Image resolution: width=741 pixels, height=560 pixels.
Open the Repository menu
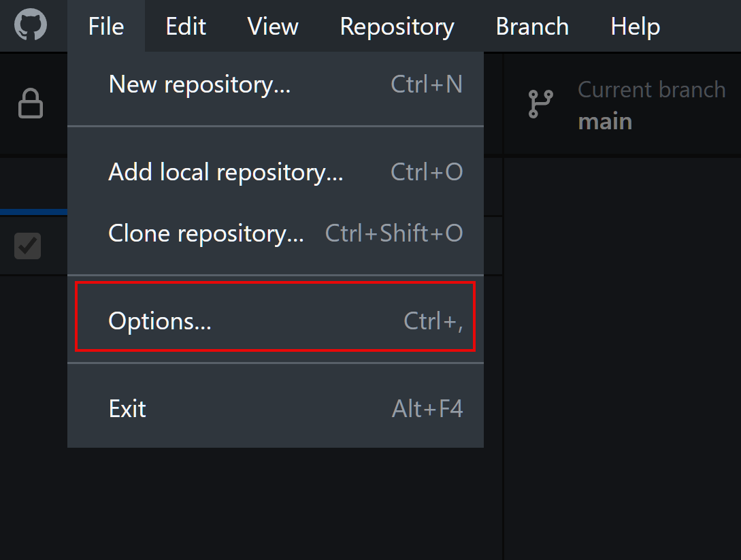click(x=397, y=26)
